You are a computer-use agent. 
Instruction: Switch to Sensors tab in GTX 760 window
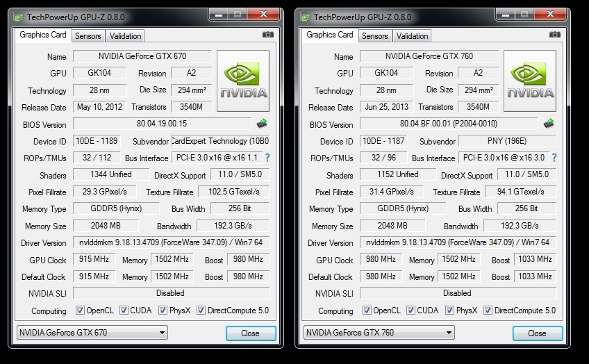(x=375, y=36)
